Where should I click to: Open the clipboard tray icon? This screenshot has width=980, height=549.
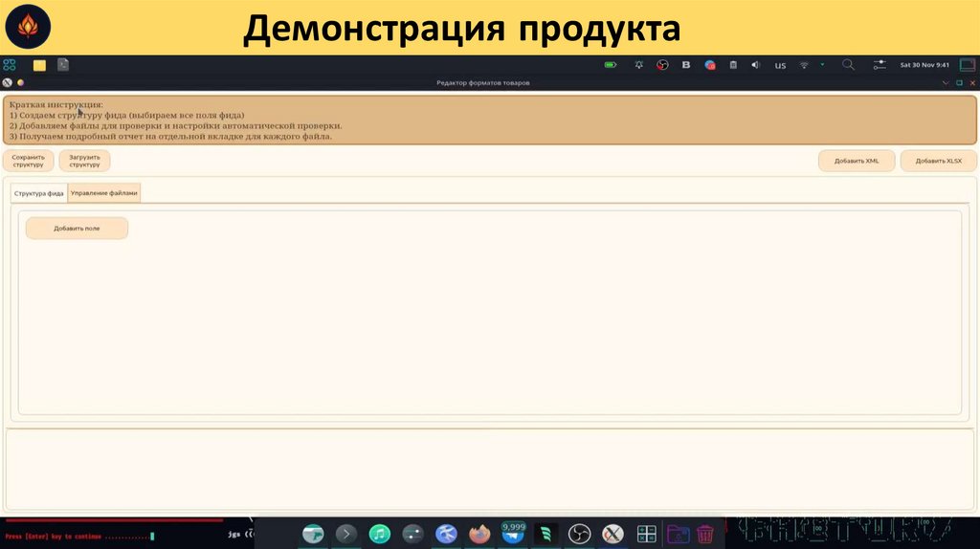733,65
